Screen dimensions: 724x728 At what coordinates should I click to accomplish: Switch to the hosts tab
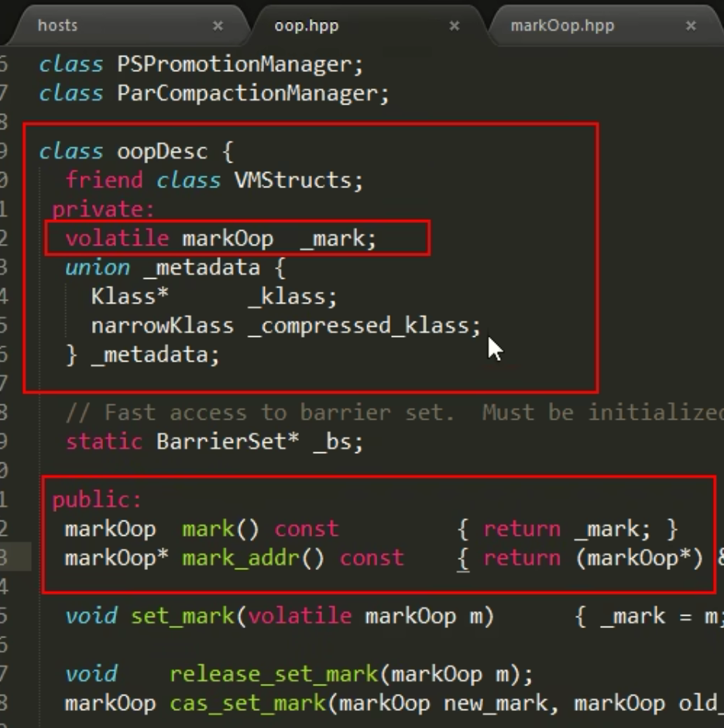click(x=58, y=26)
